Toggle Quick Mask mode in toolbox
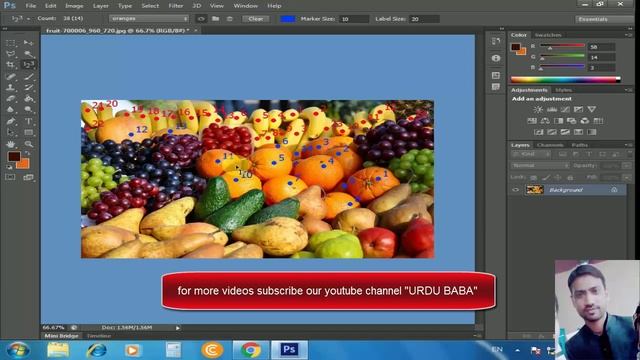Viewport: 640px width, 360px height. pyautogui.click(x=11, y=177)
